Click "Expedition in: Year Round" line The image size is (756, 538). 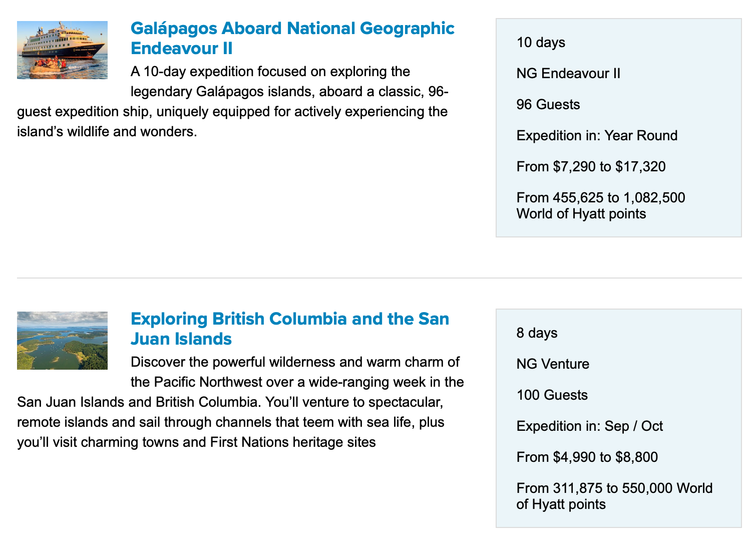pos(597,136)
